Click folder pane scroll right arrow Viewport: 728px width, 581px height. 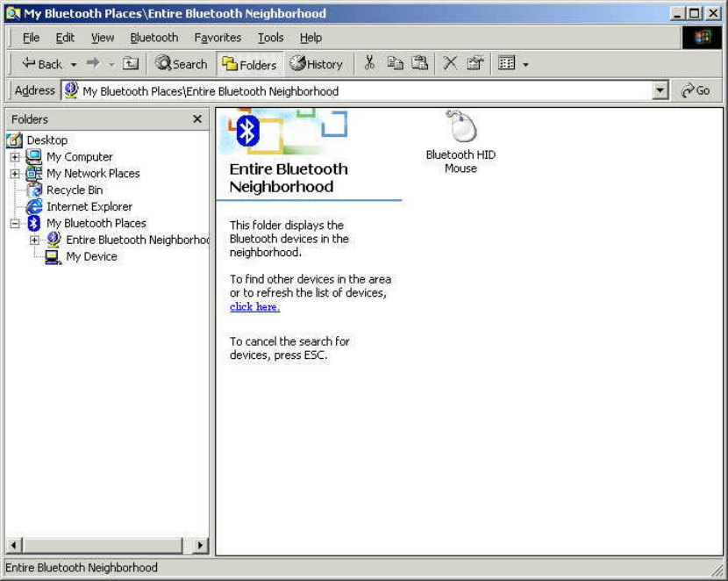[201, 545]
